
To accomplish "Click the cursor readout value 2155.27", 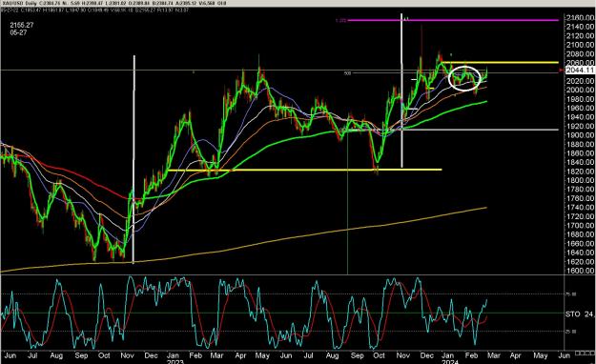I will 22,25.
